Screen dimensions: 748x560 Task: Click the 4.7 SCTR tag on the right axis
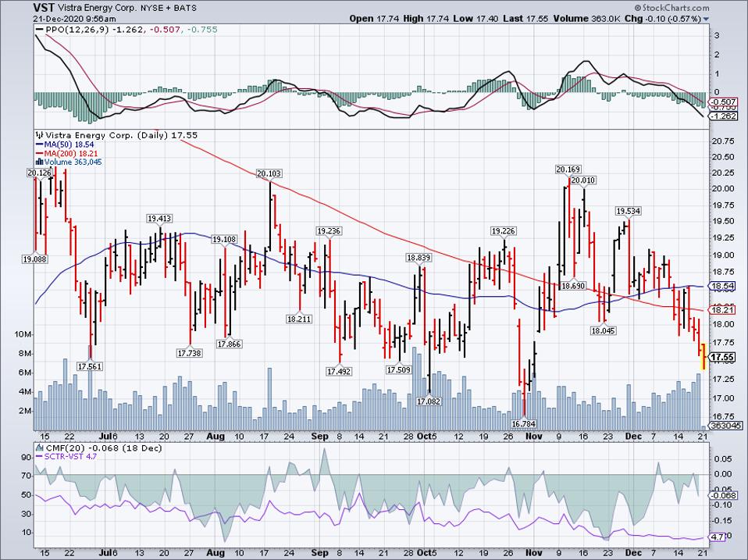[718, 537]
